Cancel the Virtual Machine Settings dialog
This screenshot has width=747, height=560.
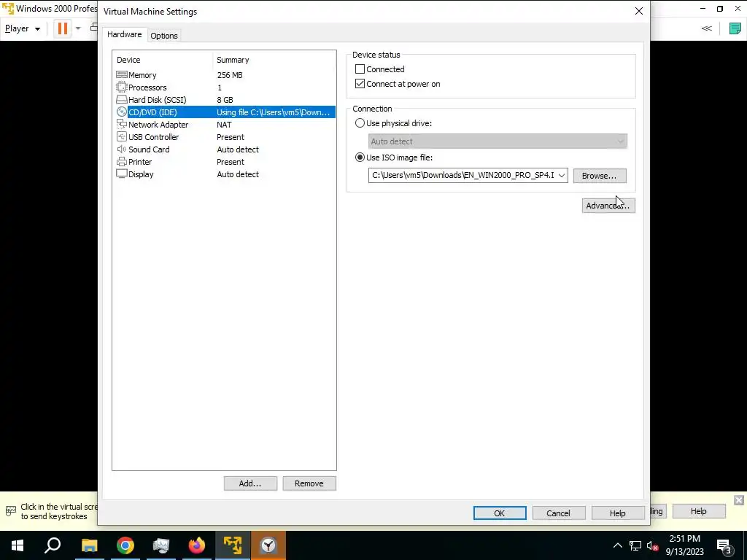(x=558, y=513)
